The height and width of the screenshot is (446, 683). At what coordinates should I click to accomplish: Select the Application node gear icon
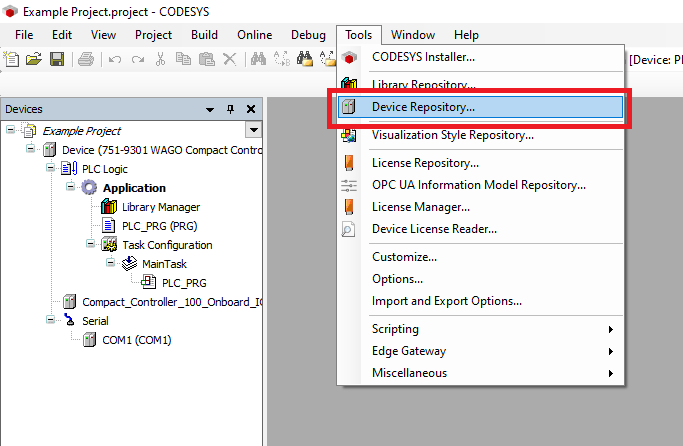pyautogui.click(x=90, y=188)
